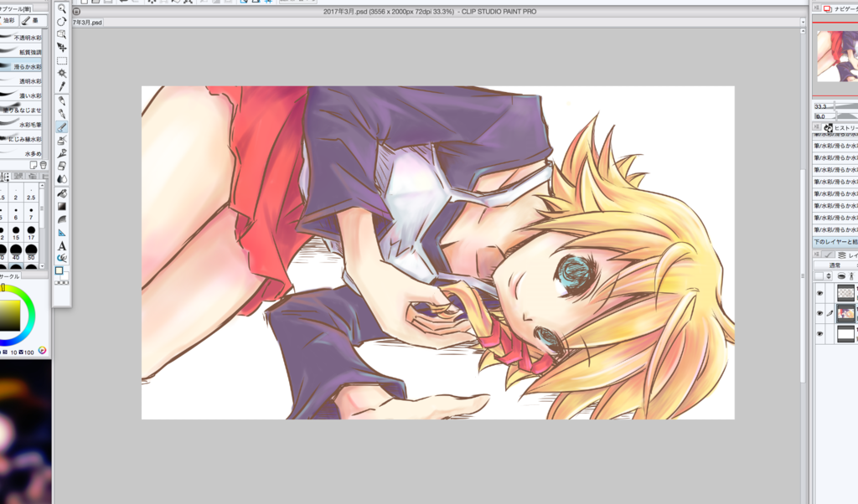This screenshot has height=504, width=858.
Task: Select the Brush tool
Action: (62, 127)
